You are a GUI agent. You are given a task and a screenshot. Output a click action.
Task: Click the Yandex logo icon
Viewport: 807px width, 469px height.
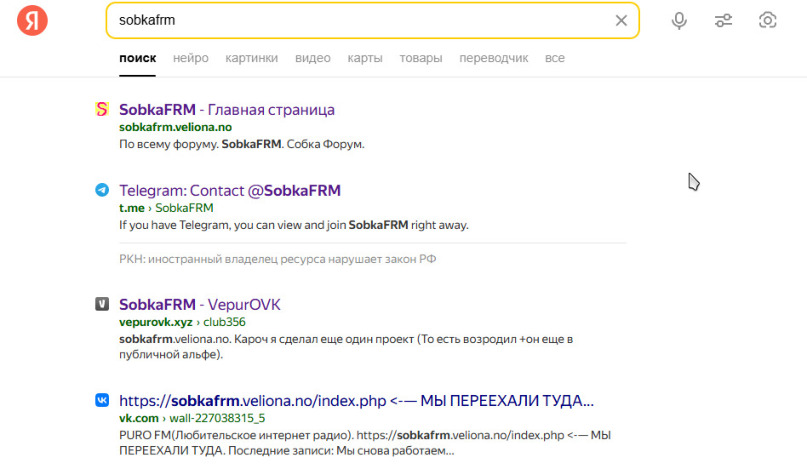click(32, 20)
